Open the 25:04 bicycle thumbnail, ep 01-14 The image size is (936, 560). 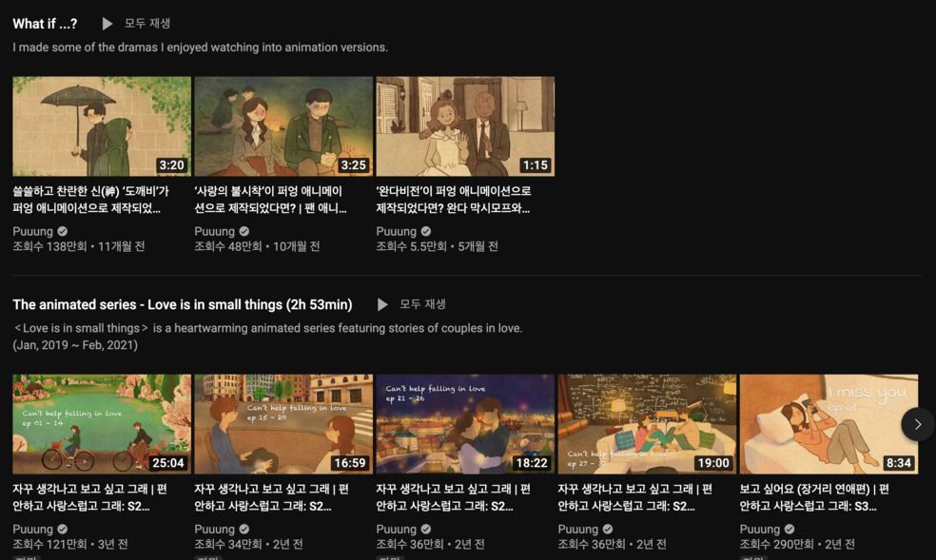point(102,424)
